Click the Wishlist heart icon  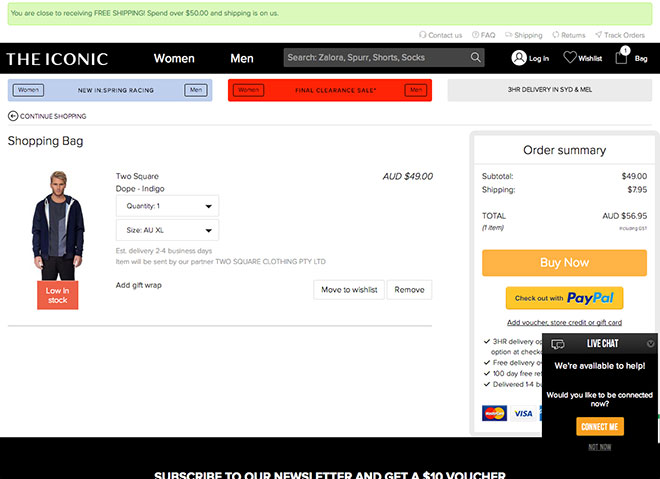570,58
